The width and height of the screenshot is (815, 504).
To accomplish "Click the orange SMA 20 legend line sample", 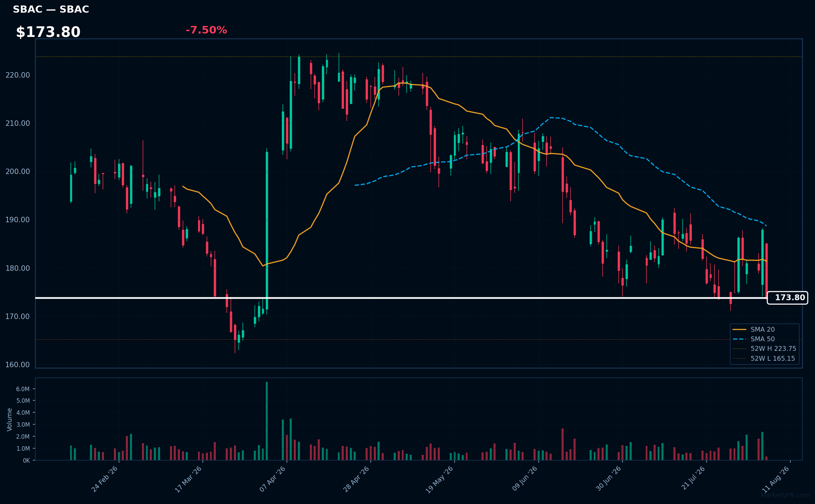I will point(739,330).
